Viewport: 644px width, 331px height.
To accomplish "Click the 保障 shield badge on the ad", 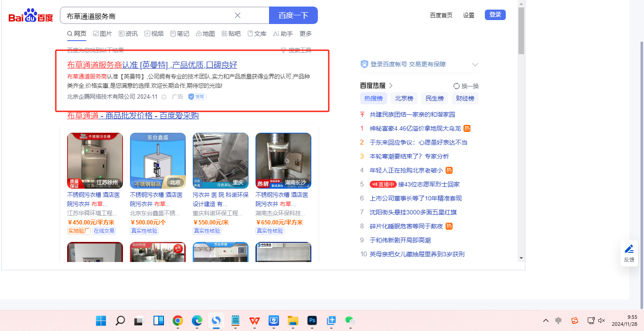I will 197,97.
